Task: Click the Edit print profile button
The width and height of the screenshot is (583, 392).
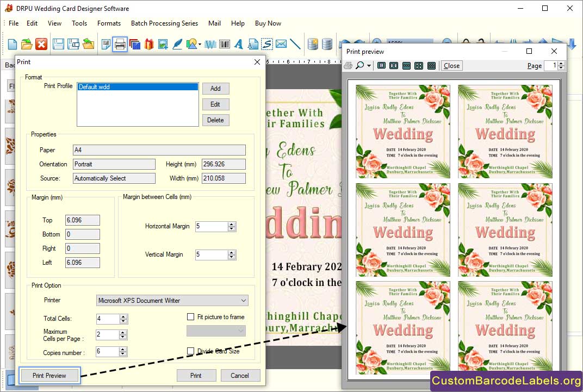Action: pyautogui.click(x=216, y=104)
